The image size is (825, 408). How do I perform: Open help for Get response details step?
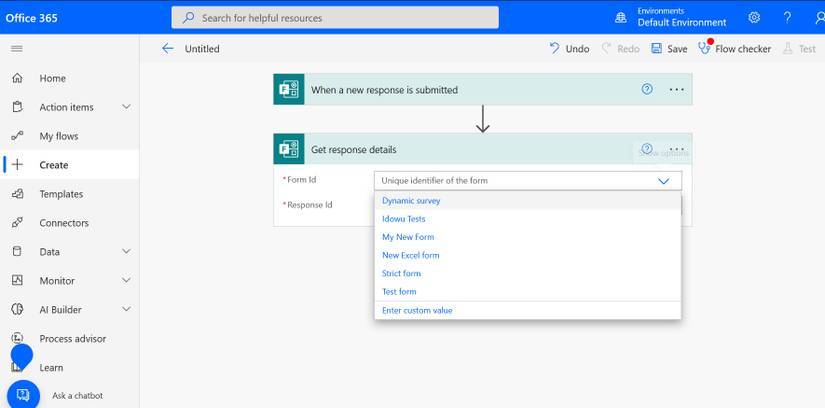647,148
